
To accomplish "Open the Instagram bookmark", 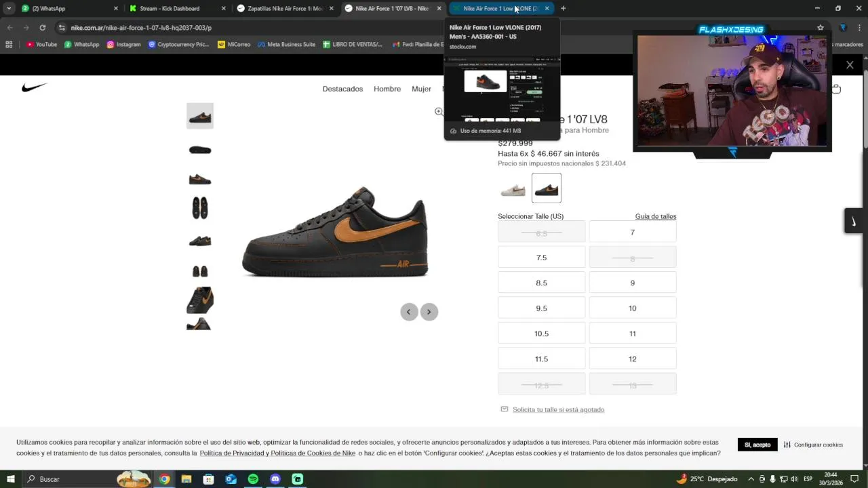I will (123, 45).
